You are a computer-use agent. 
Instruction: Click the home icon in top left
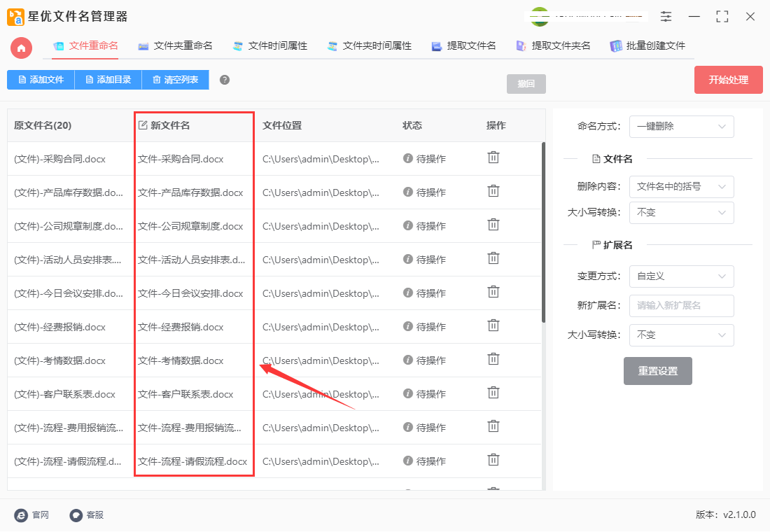pyautogui.click(x=20, y=49)
